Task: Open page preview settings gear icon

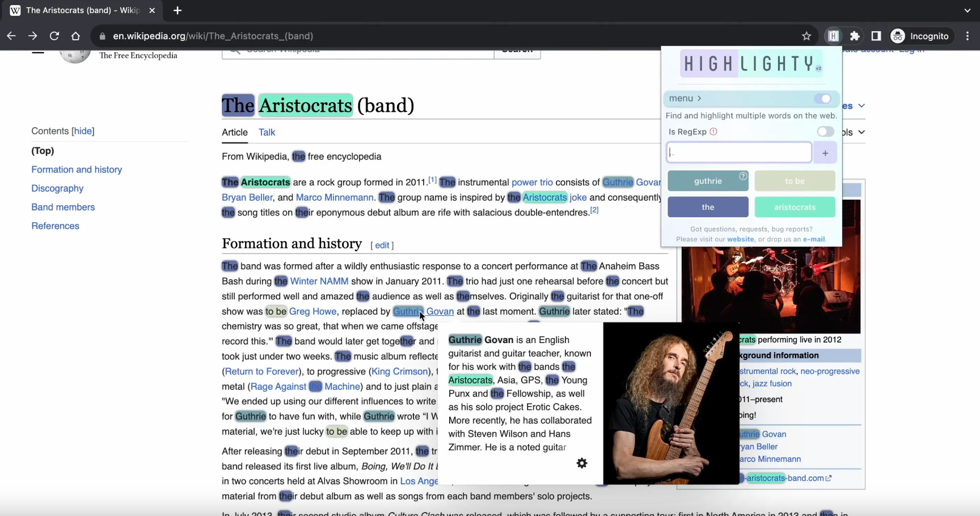Action: coord(582,463)
